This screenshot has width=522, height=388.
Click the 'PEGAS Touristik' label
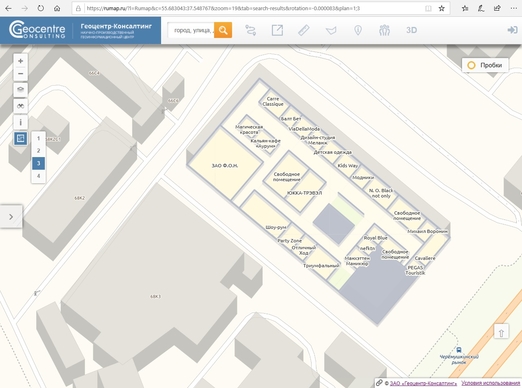pos(415,270)
